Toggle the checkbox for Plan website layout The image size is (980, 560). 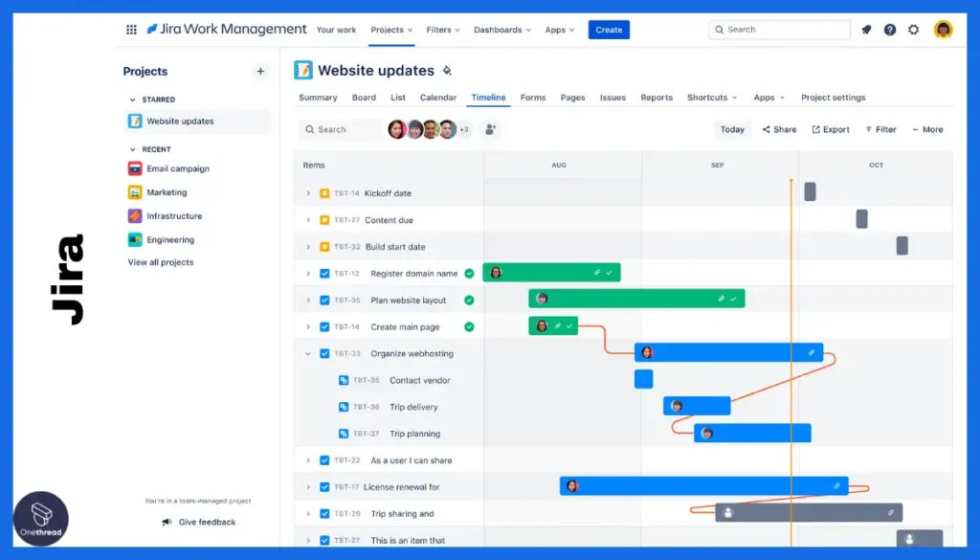pyautogui.click(x=324, y=300)
